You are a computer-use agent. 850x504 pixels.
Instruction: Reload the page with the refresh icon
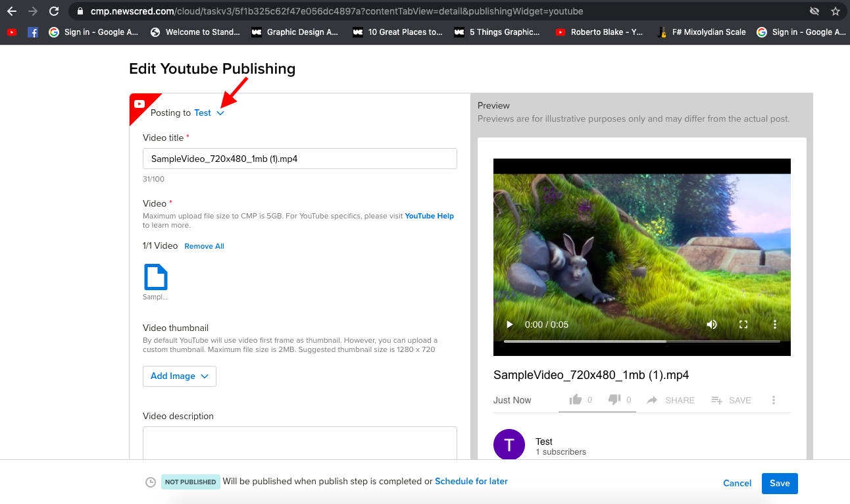tap(54, 11)
